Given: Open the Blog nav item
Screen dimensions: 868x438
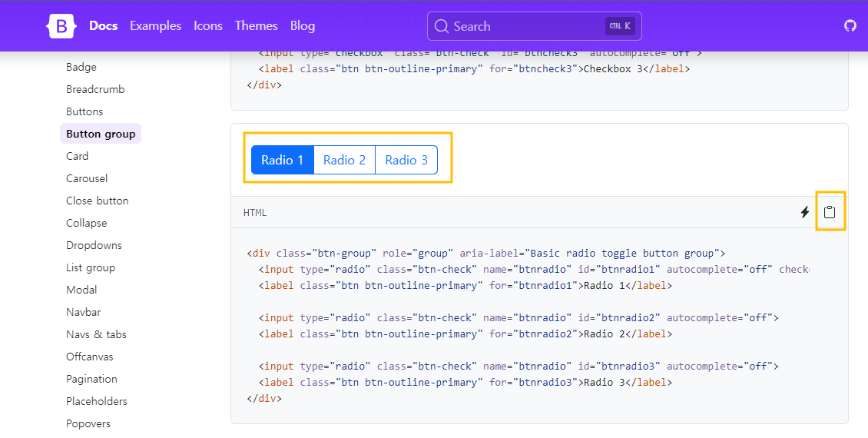Looking at the screenshot, I should click(x=302, y=25).
